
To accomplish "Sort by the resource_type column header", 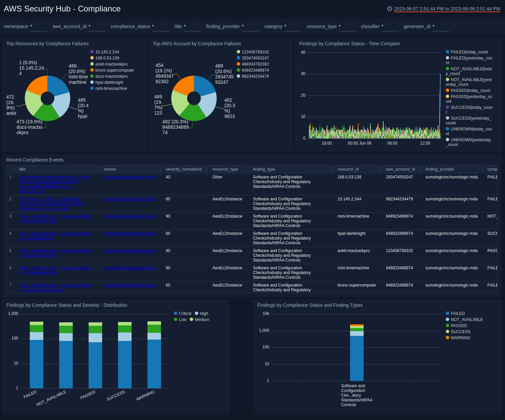I will 225,169.
